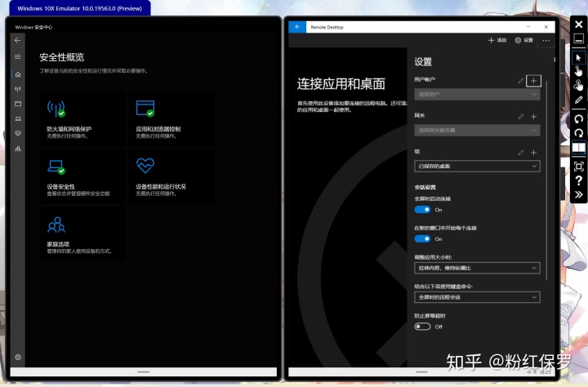The height and width of the screenshot is (387, 588).
Task: Go back in Windows Security Center
Action: [18, 40]
